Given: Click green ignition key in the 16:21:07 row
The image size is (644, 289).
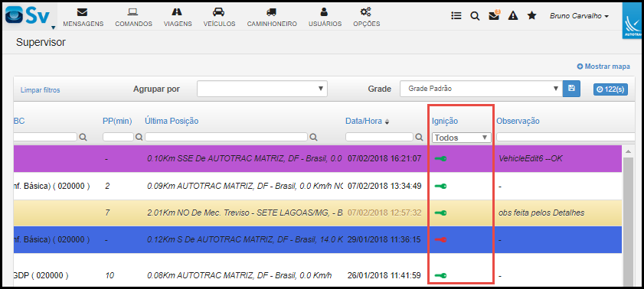Looking at the screenshot, I should [441, 158].
